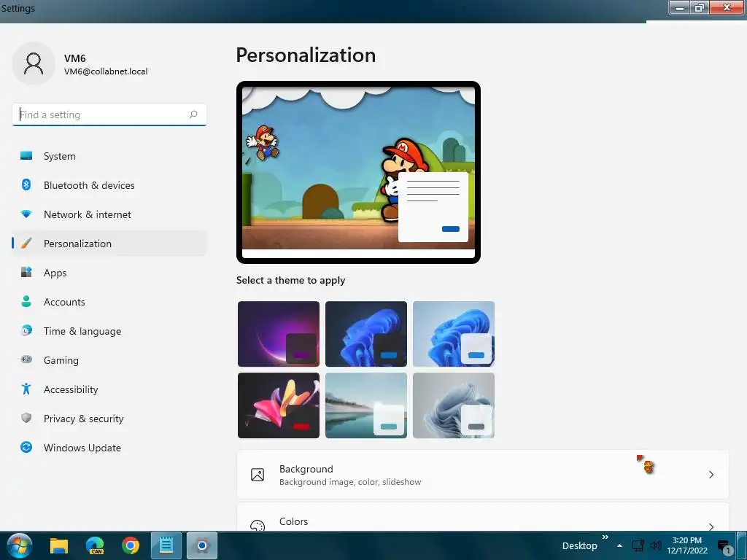The image size is (747, 560).
Task: Show hidden tray icons arrow
Action: 619,545
